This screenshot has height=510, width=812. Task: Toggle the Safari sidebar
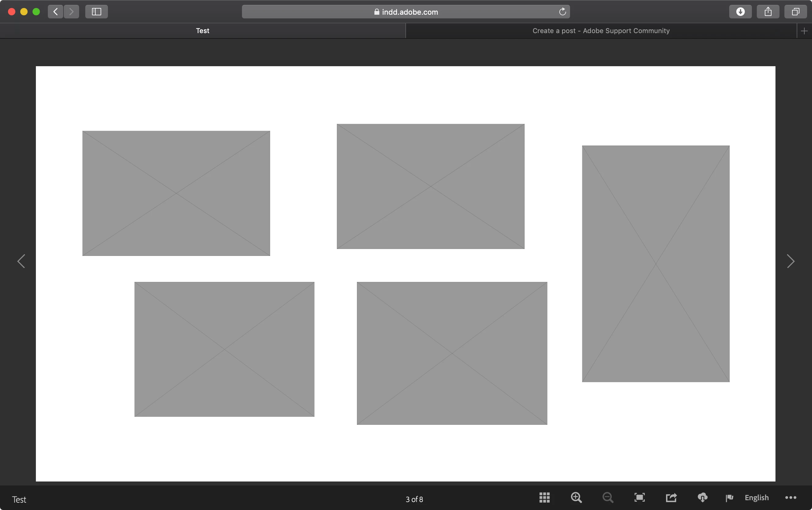pyautogui.click(x=97, y=12)
